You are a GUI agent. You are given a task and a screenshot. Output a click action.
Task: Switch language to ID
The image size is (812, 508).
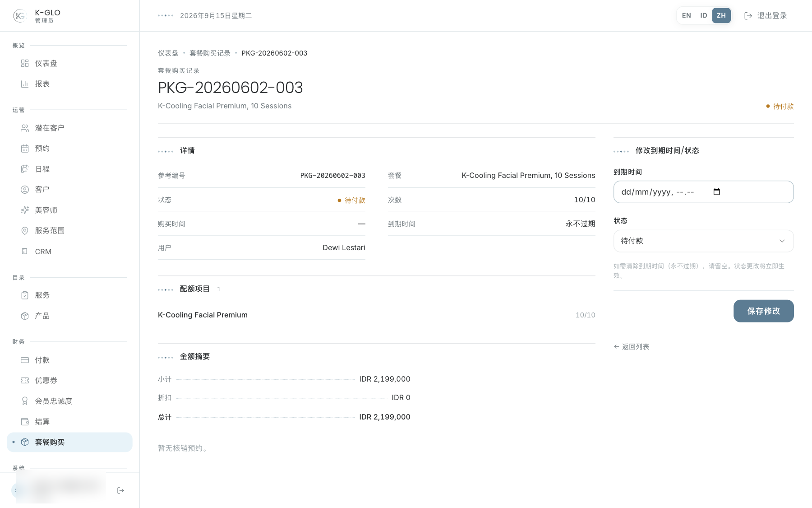pyautogui.click(x=703, y=15)
